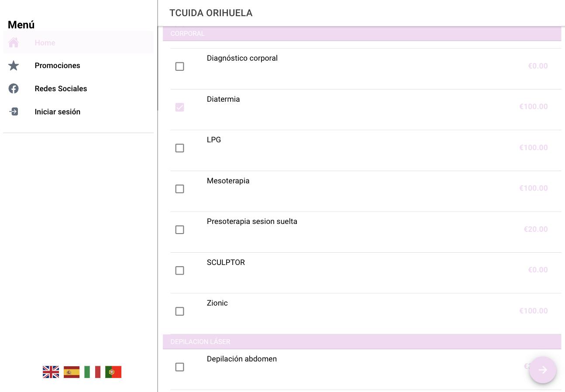Image resolution: width=565 pixels, height=392 pixels.
Task: Open Promociones in the menu
Action: [58, 65]
